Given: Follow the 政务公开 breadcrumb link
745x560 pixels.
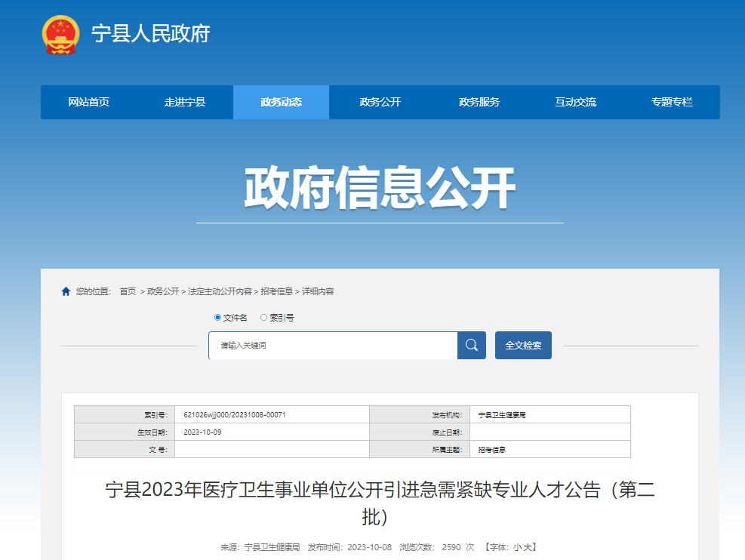Looking at the screenshot, I should click(163, 291).
